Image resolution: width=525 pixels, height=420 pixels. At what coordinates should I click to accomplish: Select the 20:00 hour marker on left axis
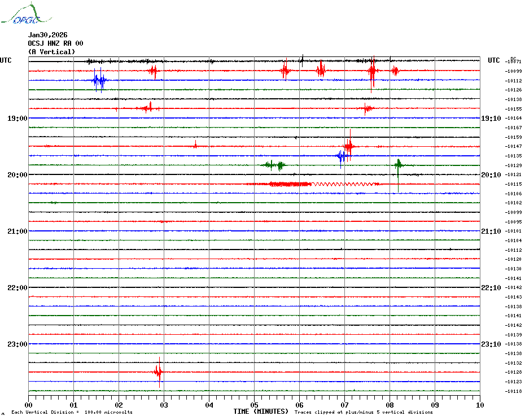[17, 175]
